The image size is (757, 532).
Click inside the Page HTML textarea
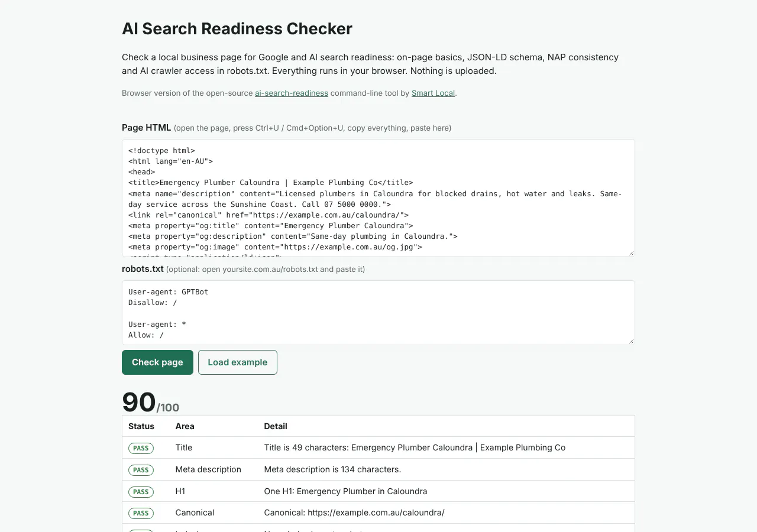point(378,198)
